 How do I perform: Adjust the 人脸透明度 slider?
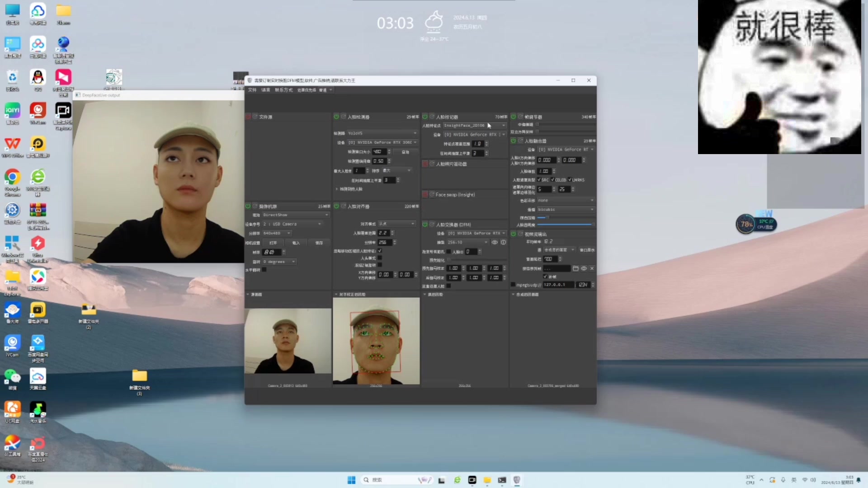pos(566,225)
